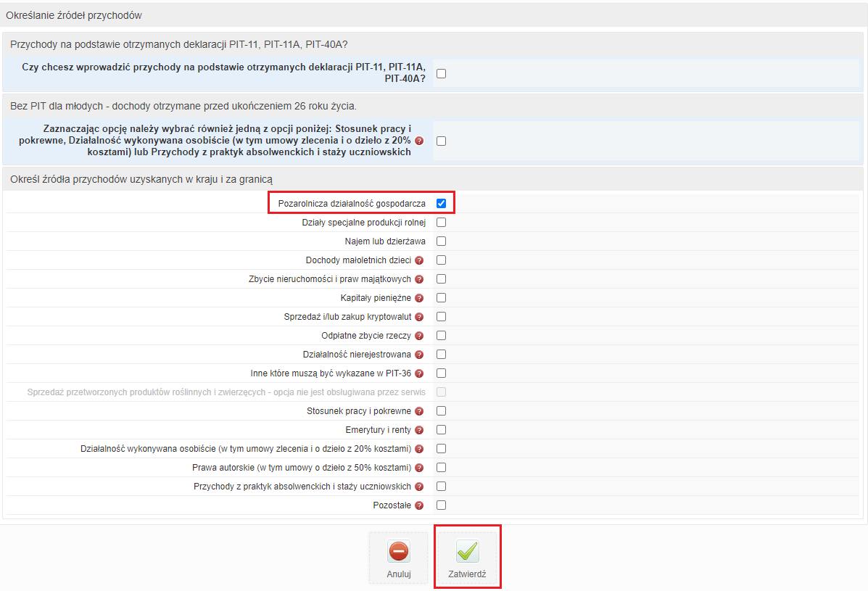The image size is (868, 591).
Task: Click the Stosunek pracy i pokrewne label text
Action: point(359,410)
